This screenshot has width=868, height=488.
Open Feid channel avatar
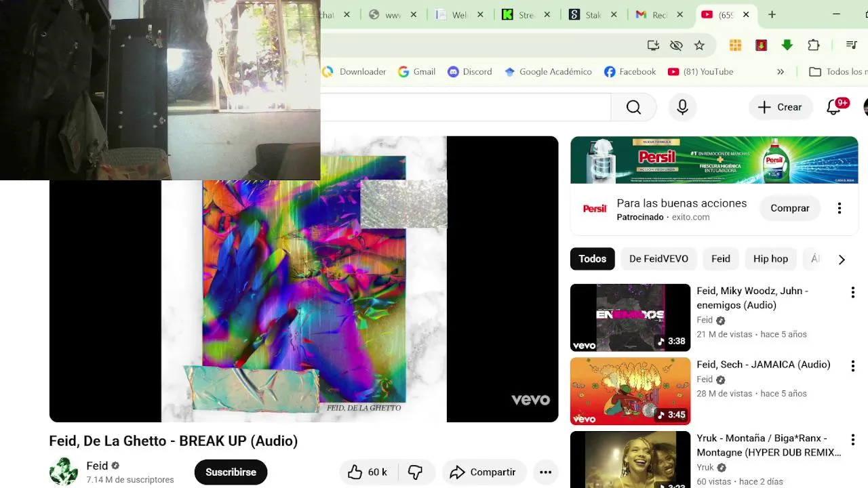(64, 472)
